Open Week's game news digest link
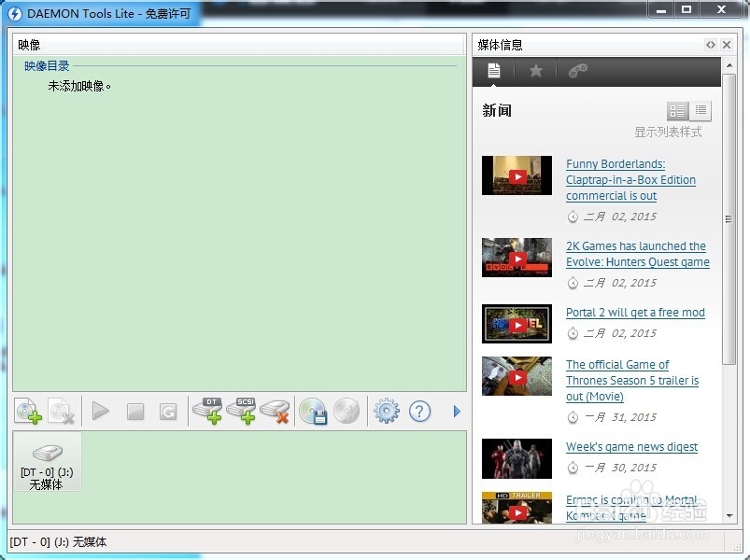Screen dimensions: 750x560 [x=631, y=447]
